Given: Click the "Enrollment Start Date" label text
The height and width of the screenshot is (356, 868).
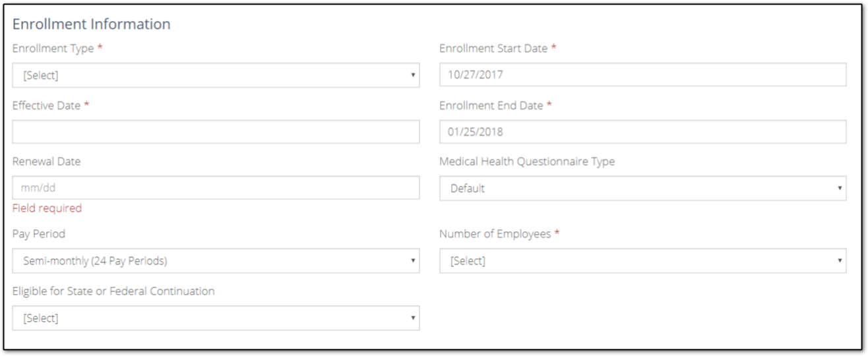Looking at the screenshot, I should click(x=493, y=49).
